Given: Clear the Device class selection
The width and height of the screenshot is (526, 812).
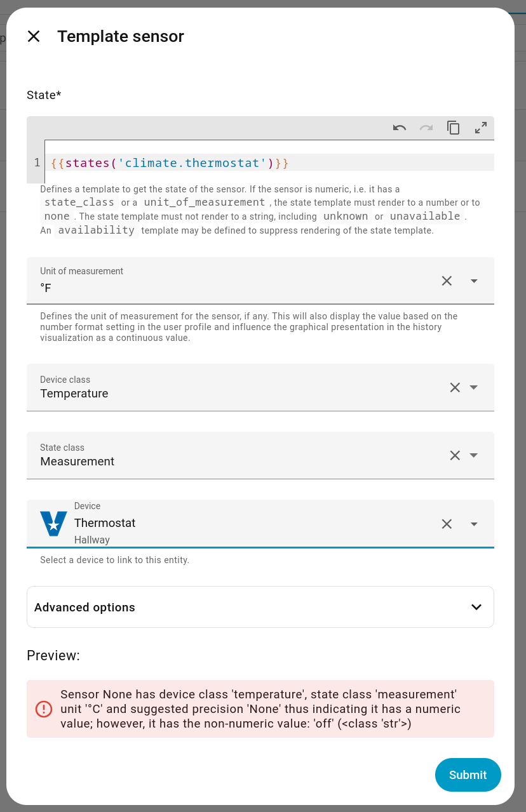Looking at the screenshot, I should [455, 387].
